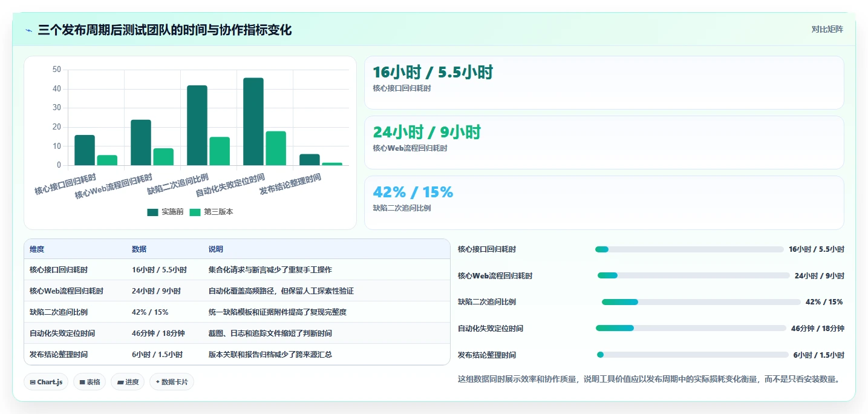Click the 数据卡片 tag chip

[x=172, y=382]
